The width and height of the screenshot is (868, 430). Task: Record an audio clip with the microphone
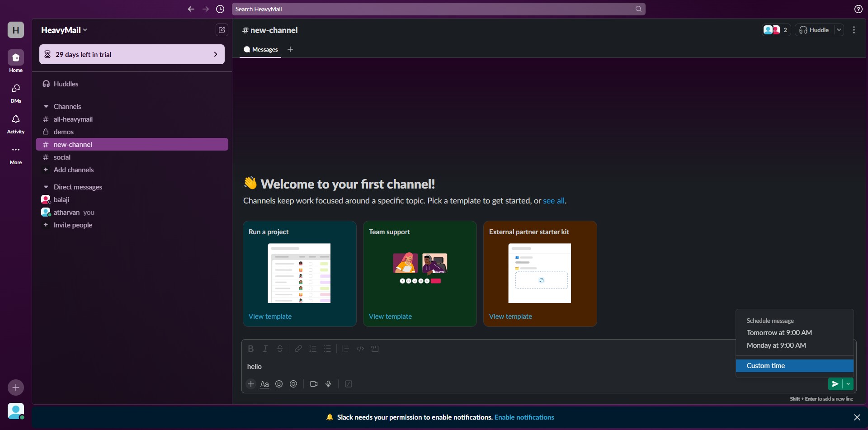pos(328,384)
